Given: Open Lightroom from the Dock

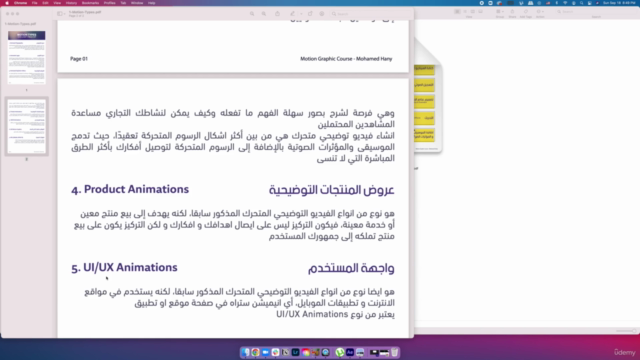Looking at the screenshot, I should [x=296, y=352].
